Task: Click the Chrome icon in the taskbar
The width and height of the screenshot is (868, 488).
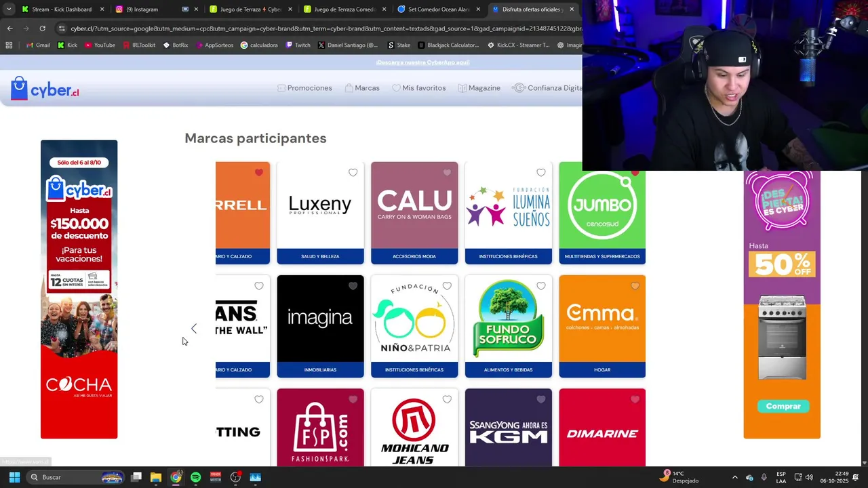Action: point(176,477)
